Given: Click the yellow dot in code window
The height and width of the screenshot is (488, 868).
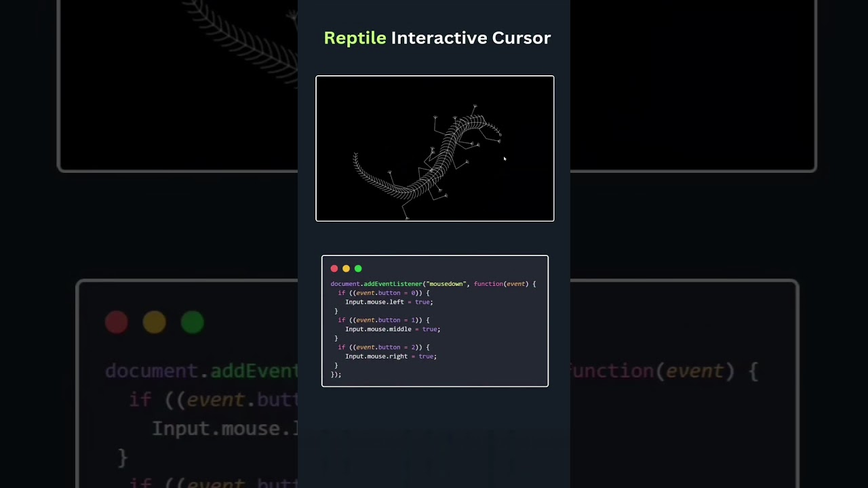Looking at the screenshot, I should tap(346, 268).
